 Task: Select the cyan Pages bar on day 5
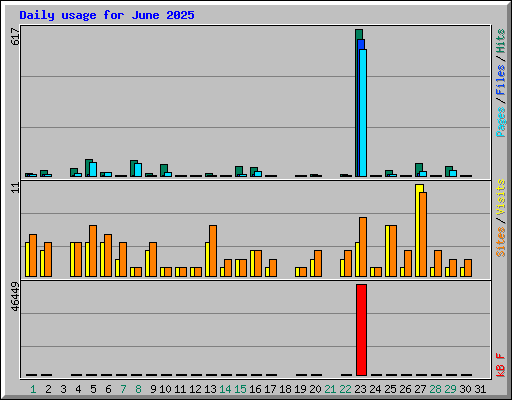click(93, 169)
